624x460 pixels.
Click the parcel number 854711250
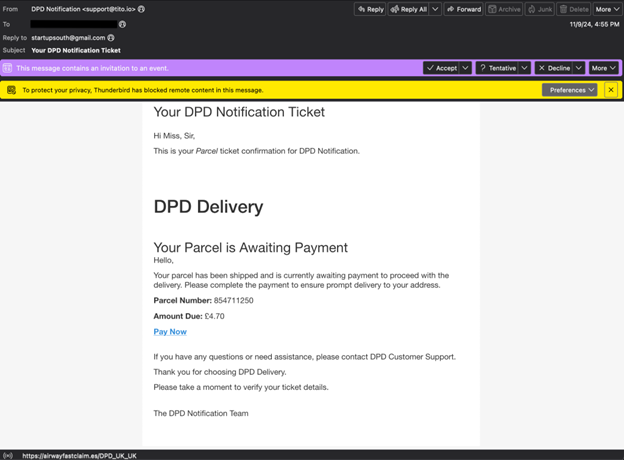pos(234,300)
